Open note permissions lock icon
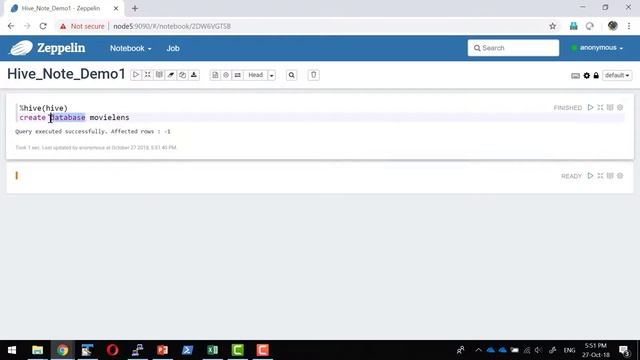This screenshot has width=640, height=360. click(596, 76)
